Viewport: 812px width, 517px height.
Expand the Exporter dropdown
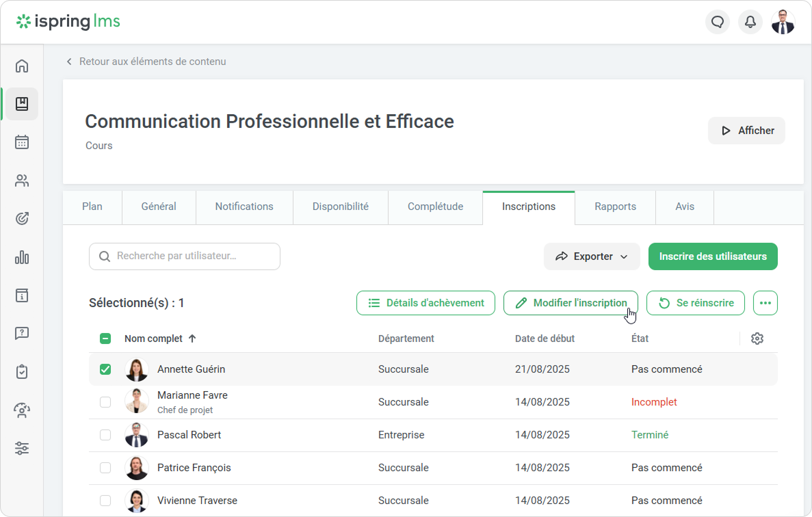[x=592, y=256]
